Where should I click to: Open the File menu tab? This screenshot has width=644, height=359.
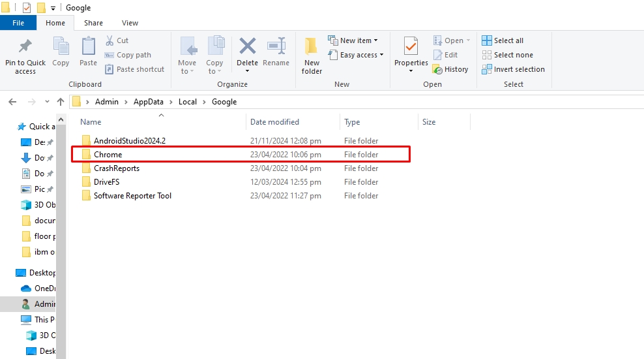pyautogui.click(x=18, y=23)
